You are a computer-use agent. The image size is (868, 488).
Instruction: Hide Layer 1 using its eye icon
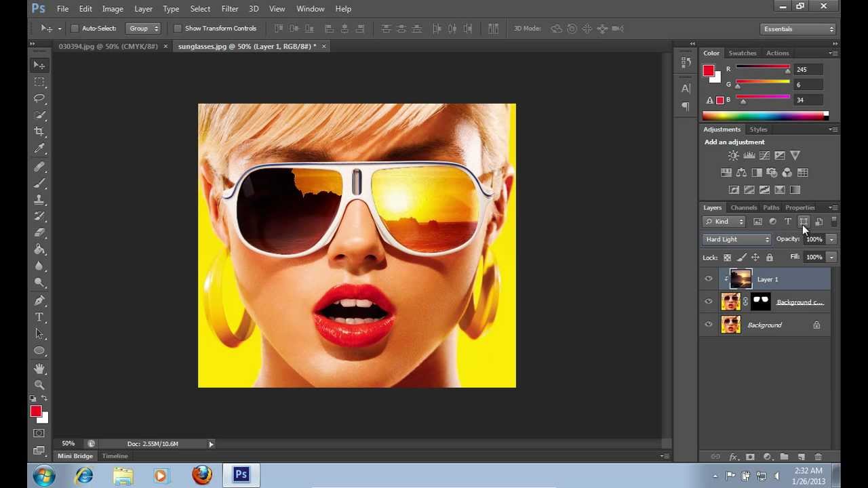709,279
